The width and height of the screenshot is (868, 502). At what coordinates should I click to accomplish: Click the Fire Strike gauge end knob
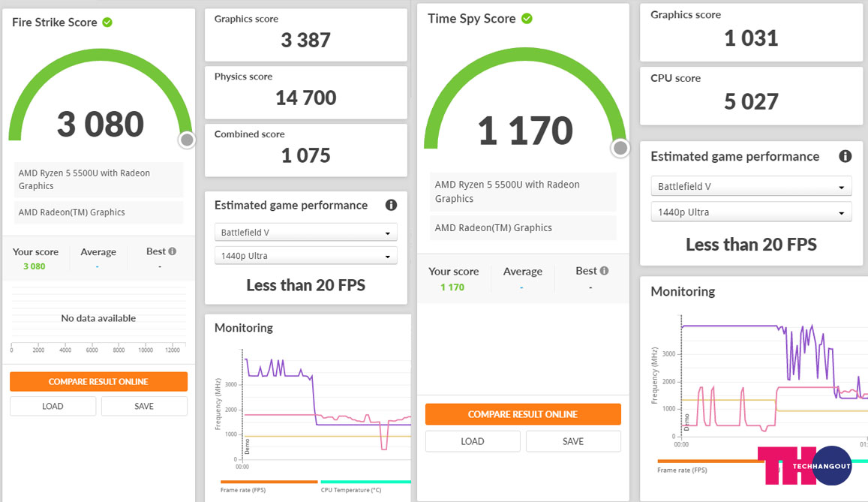pos(187,140)
